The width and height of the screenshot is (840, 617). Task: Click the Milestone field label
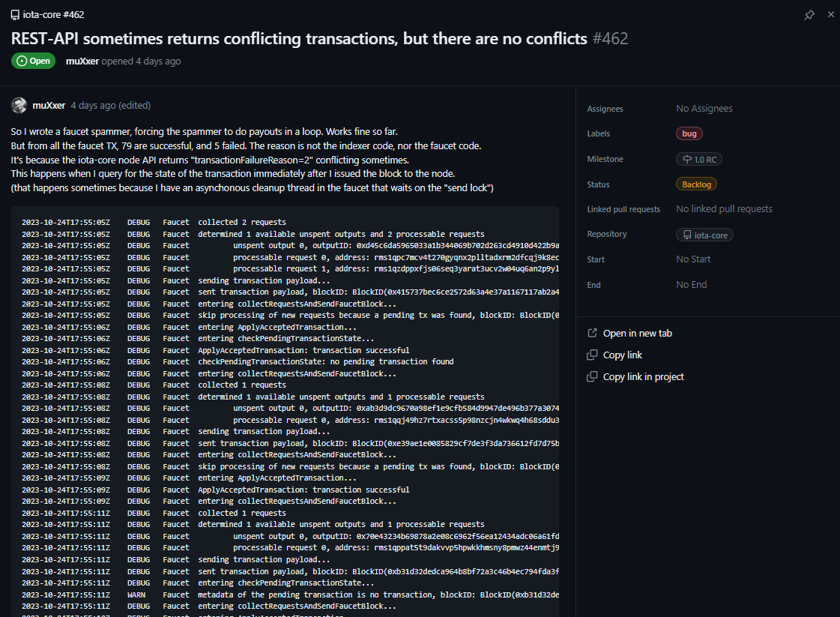pos(605,159)
